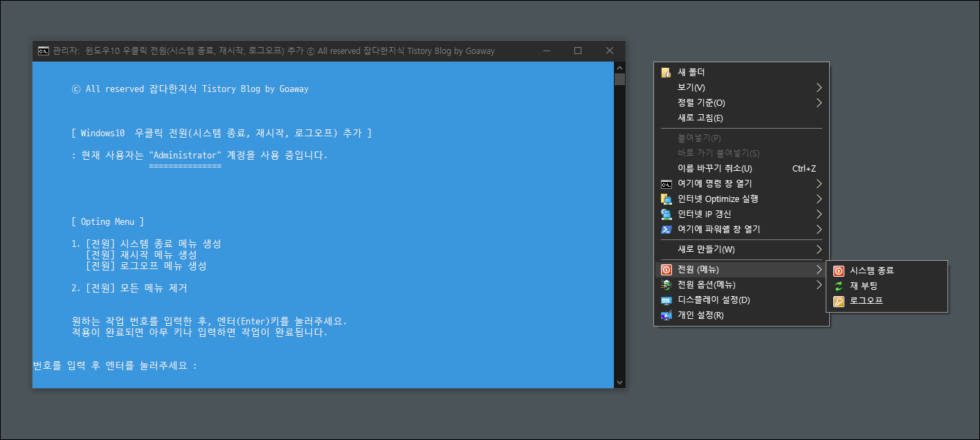980x440 pixels.
Task: Minimize the console window
Action: tap(547, 51)
